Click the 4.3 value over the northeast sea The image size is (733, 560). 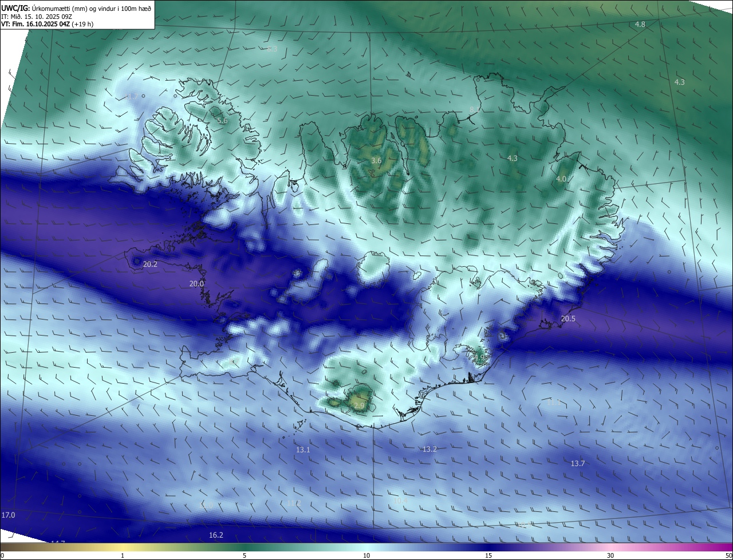679,82
